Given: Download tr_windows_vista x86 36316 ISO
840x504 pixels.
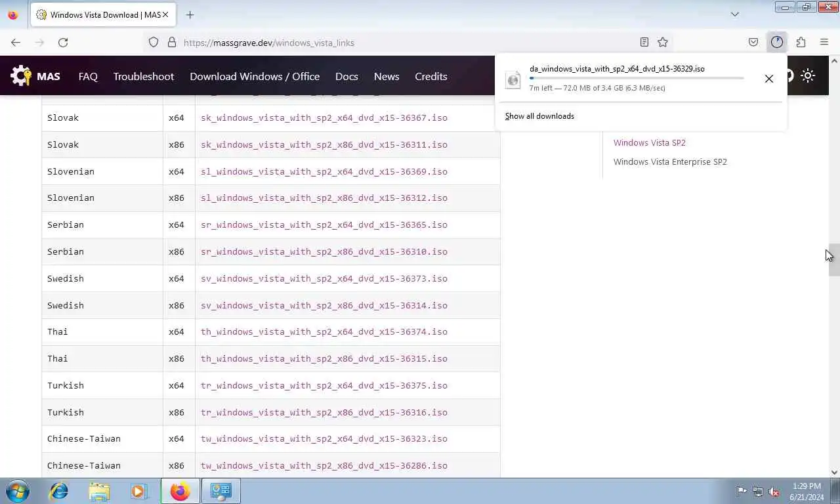Looking at the screenshot, I should (324, 412).
